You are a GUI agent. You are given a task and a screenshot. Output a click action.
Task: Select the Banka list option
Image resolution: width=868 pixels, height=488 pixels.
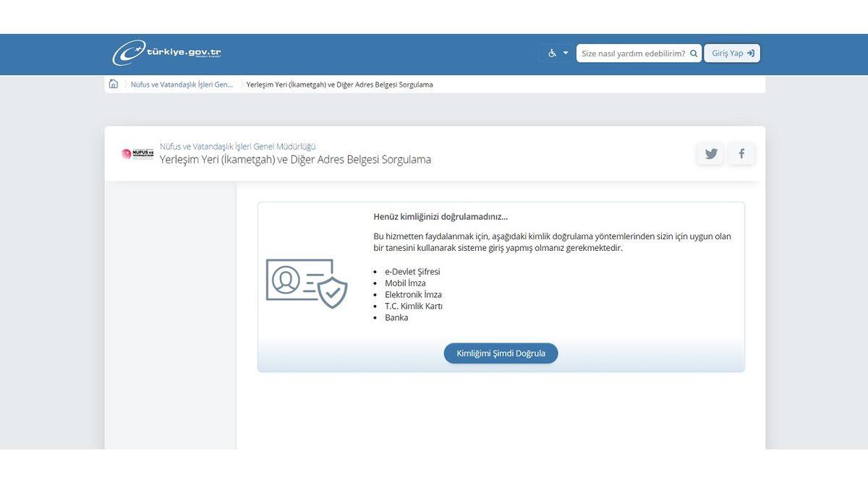(x=398, y=317)
